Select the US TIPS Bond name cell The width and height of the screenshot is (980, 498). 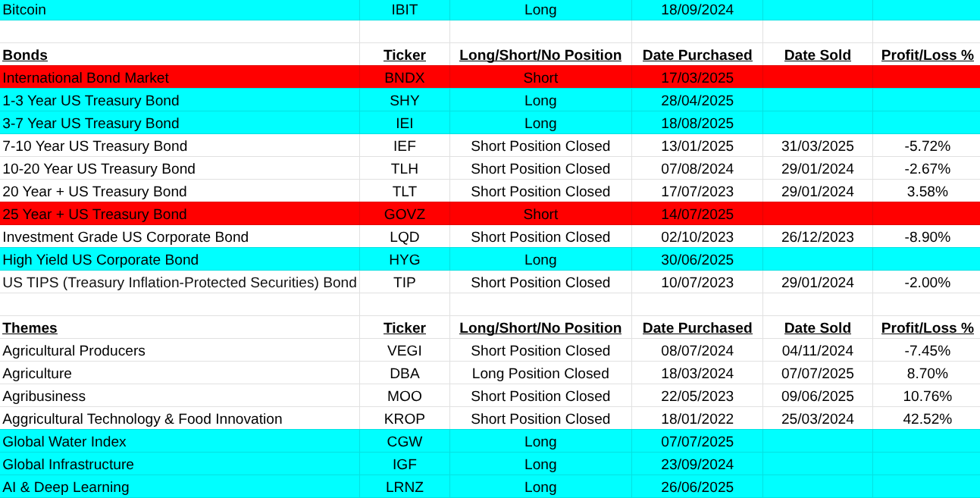point(179,283)
